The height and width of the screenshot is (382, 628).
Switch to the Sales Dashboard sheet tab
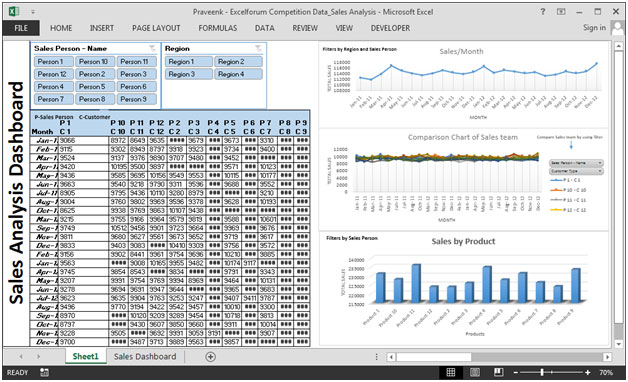point(145,356)
